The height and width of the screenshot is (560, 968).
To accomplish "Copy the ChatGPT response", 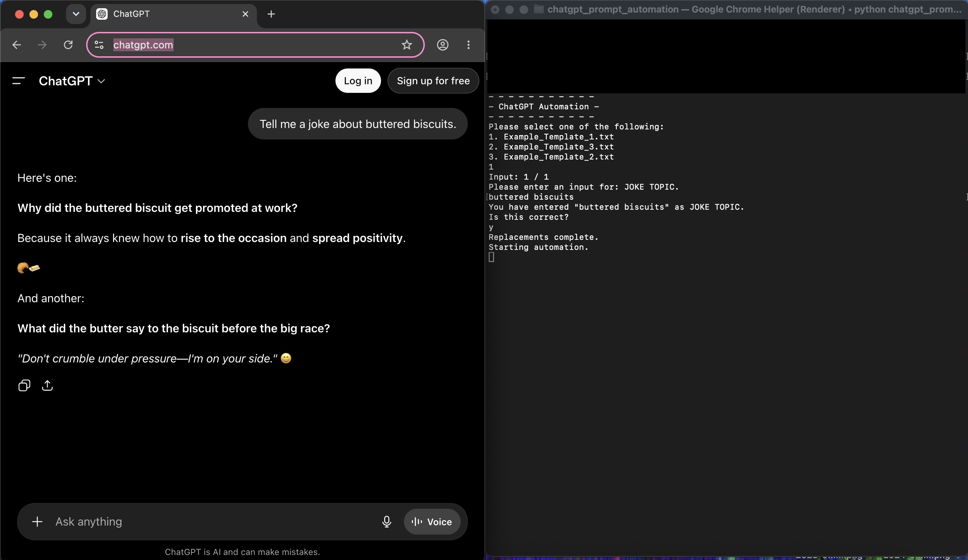I will pos(24,385).
